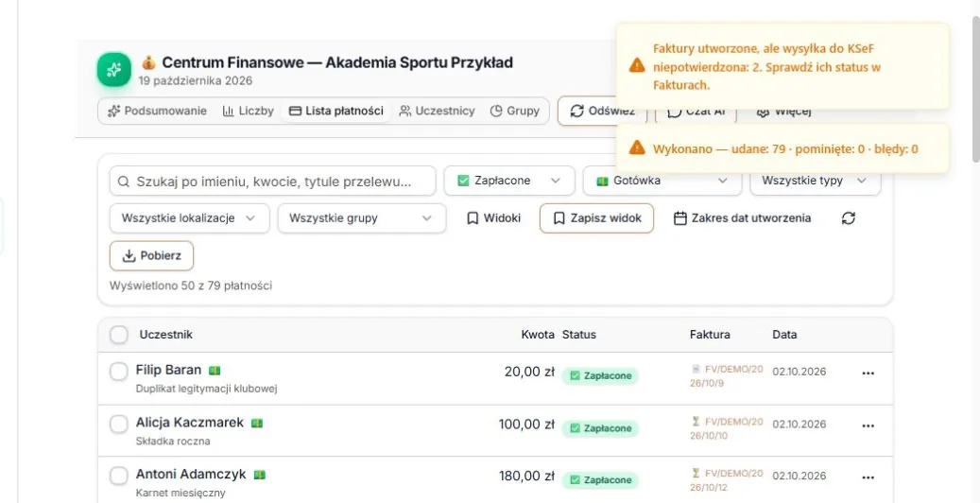Open invoice FV/DEMO/2026/10/10 link
Screen dimensions: 980x503
727,428
